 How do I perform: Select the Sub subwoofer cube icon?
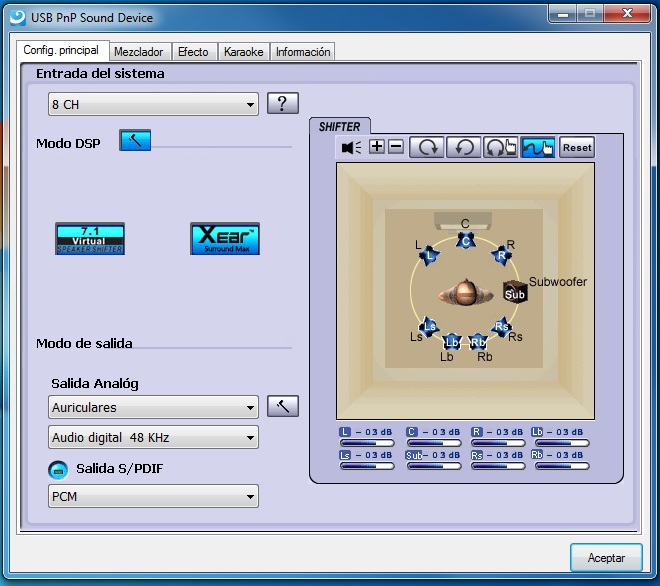[515, 291]
